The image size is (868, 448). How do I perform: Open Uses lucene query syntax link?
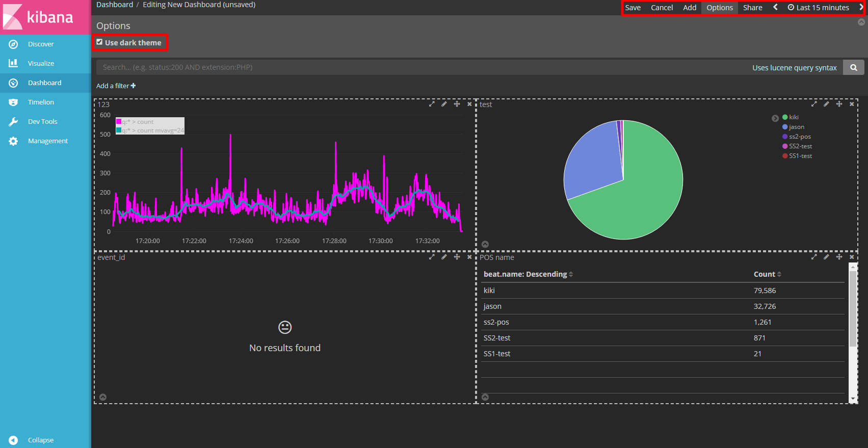[795, 68]
